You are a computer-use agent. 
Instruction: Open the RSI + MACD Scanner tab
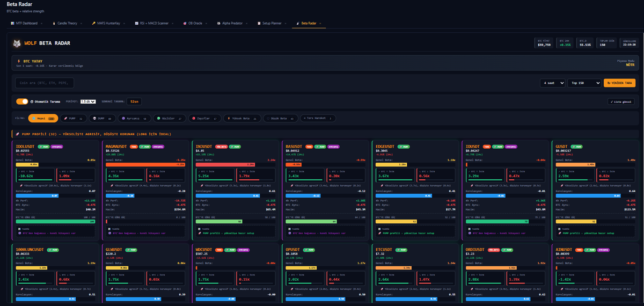153,24
